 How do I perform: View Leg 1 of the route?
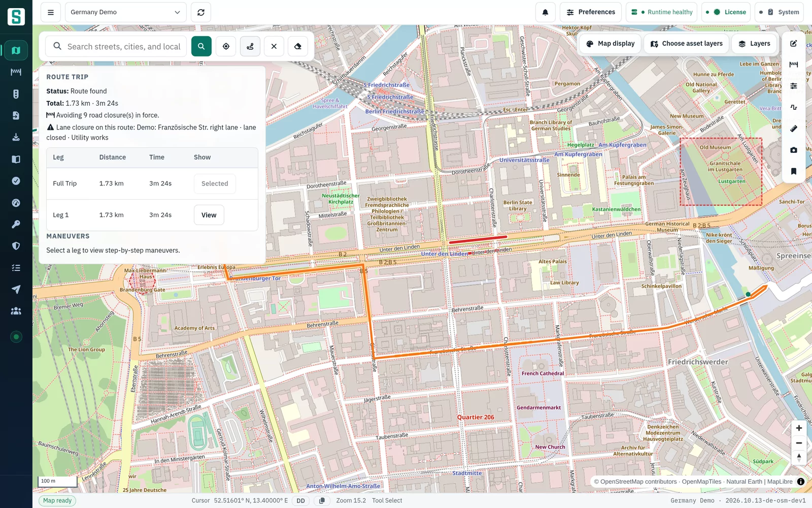click(x=209, y=215)
